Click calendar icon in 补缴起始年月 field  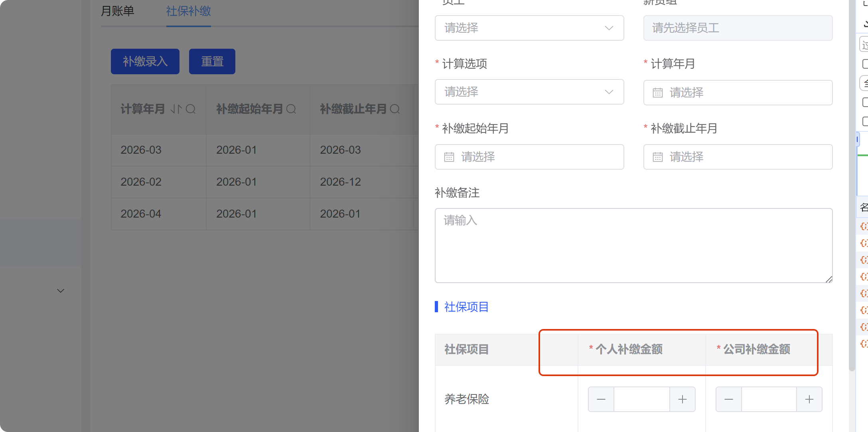pos(449,157)
